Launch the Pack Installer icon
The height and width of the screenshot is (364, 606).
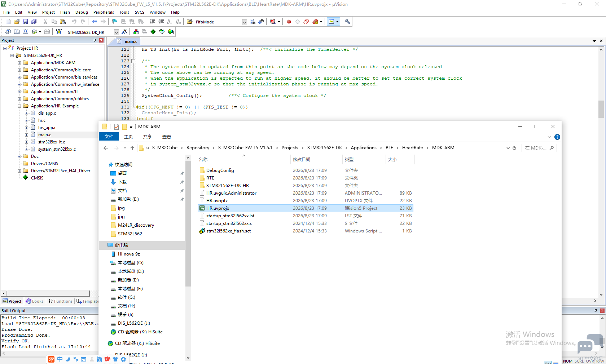(x=171, y=32)
